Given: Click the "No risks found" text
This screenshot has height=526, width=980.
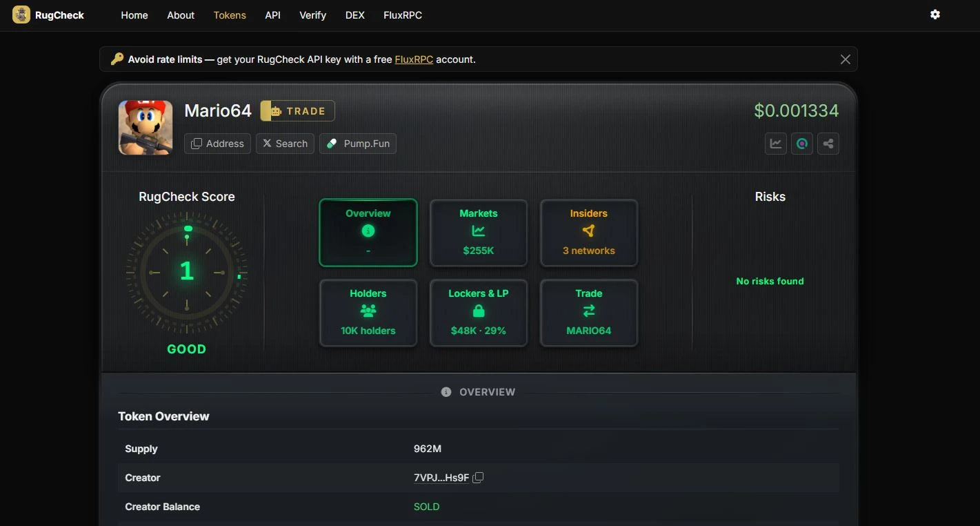Looking at the screenshot, I should [x=770, y=281].
